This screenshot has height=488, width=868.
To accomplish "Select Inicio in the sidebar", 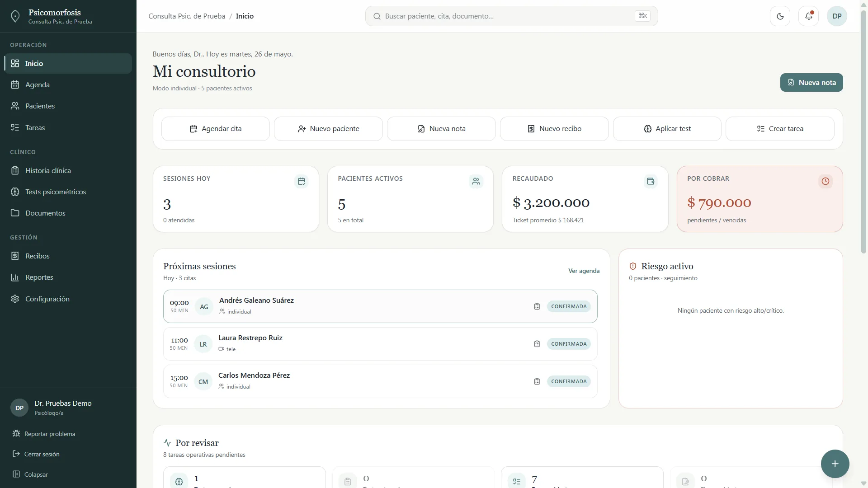I will pos(68,64).
